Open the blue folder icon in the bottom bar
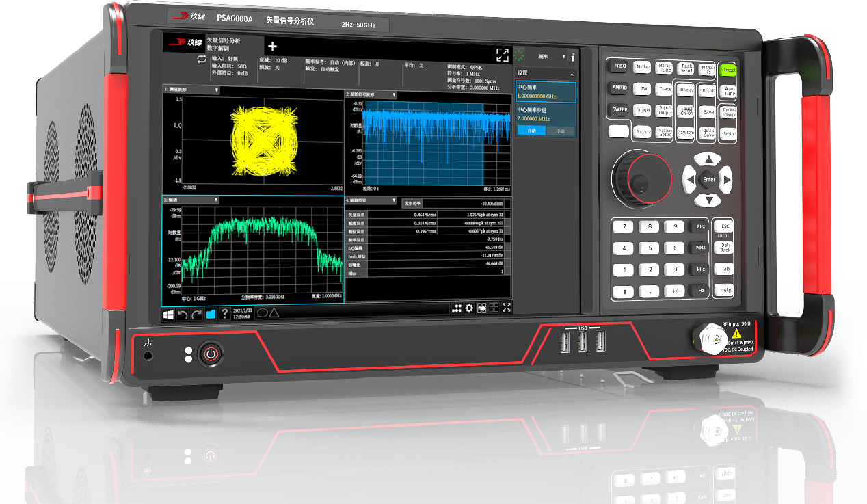 [x=211, y=314]
